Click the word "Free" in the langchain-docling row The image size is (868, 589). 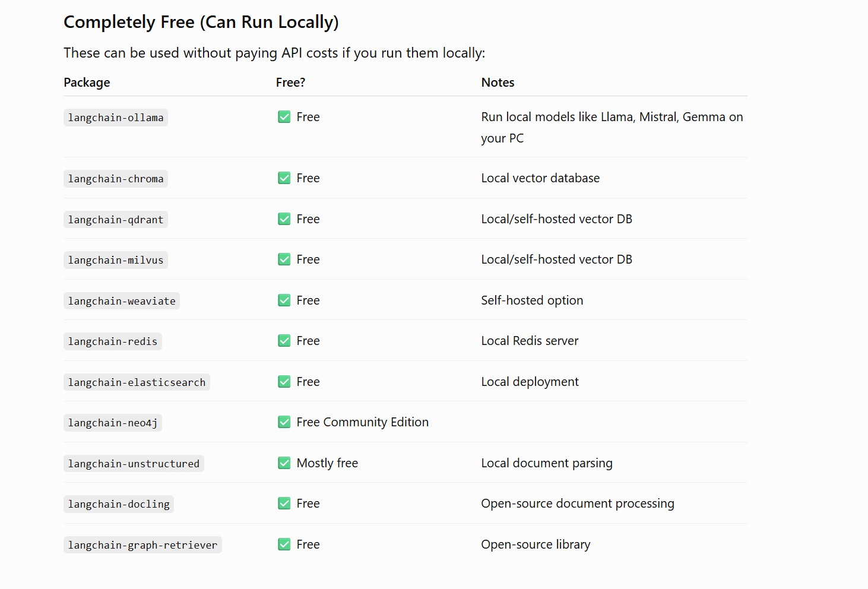tap(308, 503)
